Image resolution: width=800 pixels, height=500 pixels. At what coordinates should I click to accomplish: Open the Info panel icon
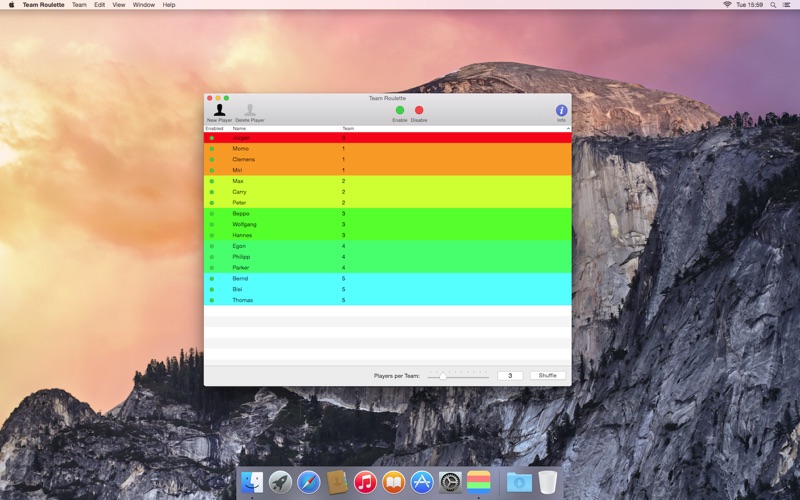click(x=561, y=110)
